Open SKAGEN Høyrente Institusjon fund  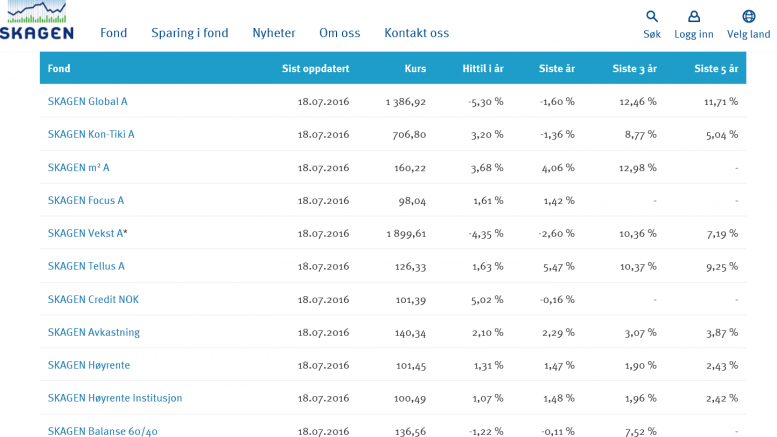point(115,398)
